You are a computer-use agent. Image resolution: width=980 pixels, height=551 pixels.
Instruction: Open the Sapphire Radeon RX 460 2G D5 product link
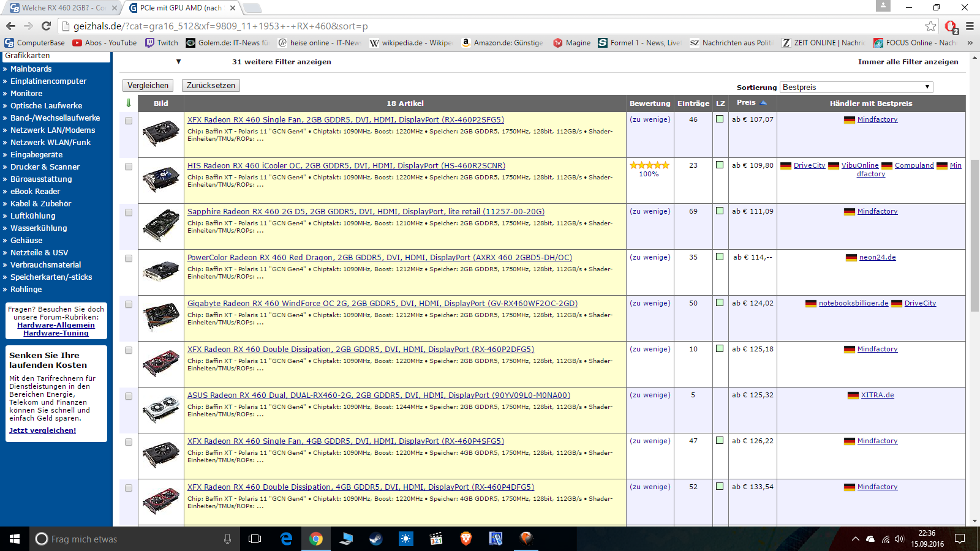tap(366, 212)
